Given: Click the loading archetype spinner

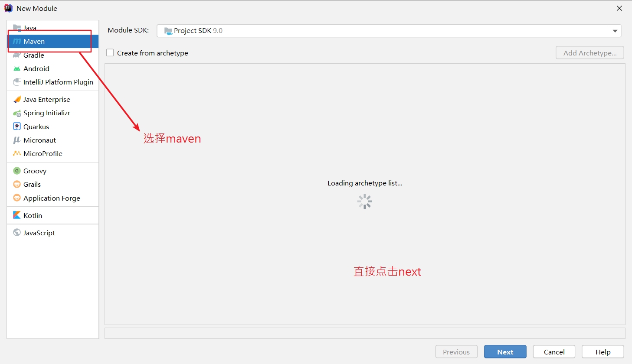Looking at the screenshot, I should click(x=365, y=201).
